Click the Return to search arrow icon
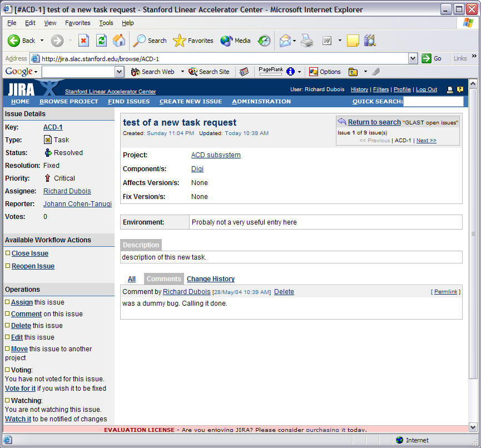 [x=342, y=121]
